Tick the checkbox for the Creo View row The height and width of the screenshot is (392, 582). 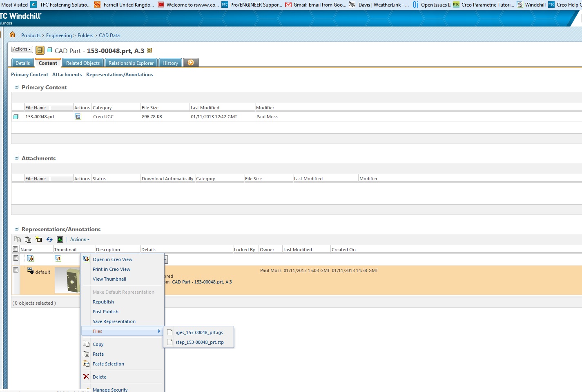pos(16,258)
